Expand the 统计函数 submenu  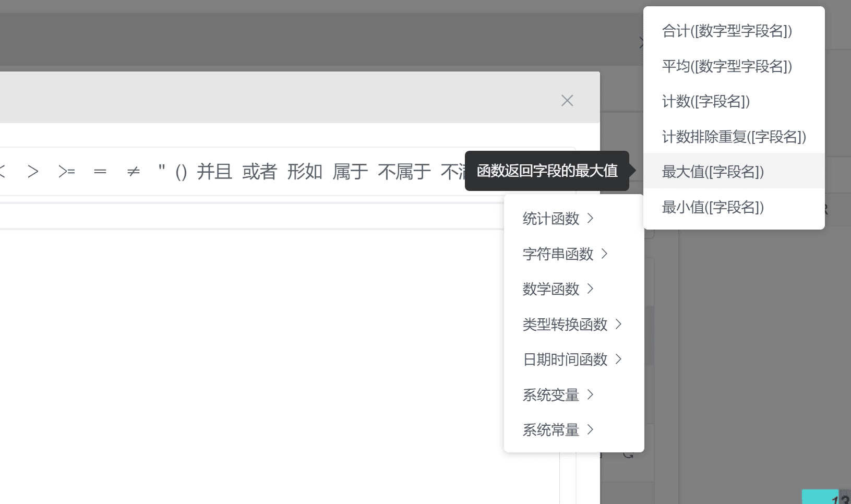pyautogui.click(x=574, y=219)
